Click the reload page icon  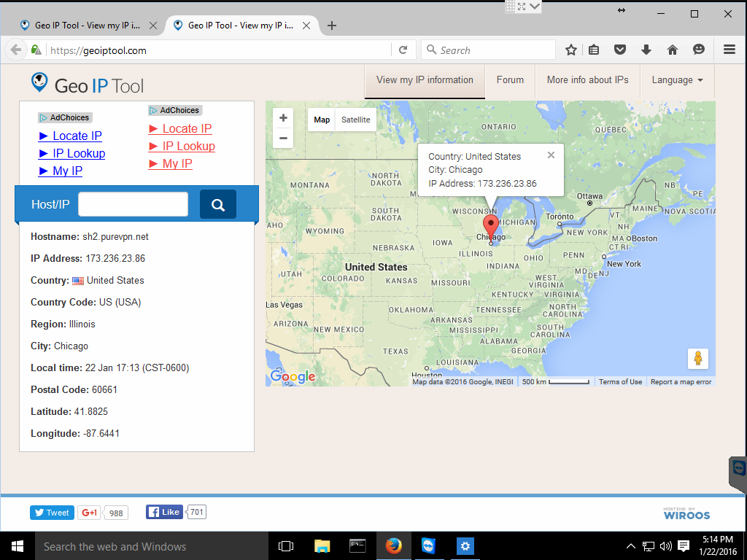point(403,50)
